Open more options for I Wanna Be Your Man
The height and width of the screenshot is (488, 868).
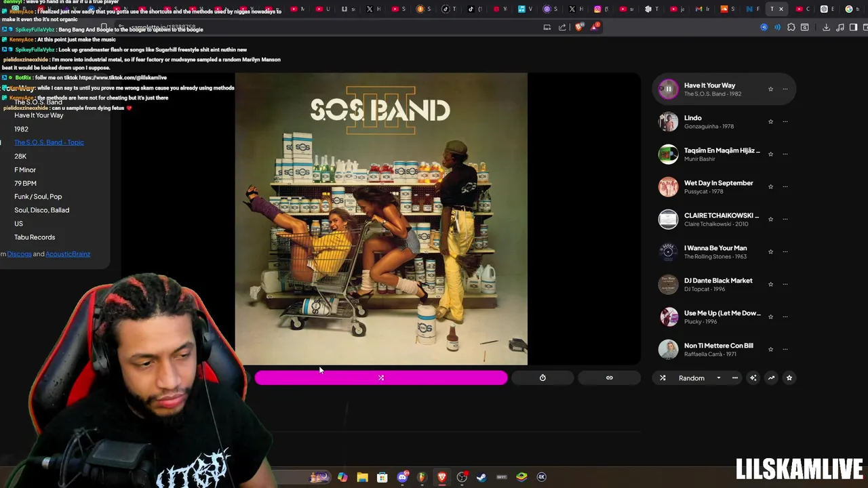pos(785,251)
